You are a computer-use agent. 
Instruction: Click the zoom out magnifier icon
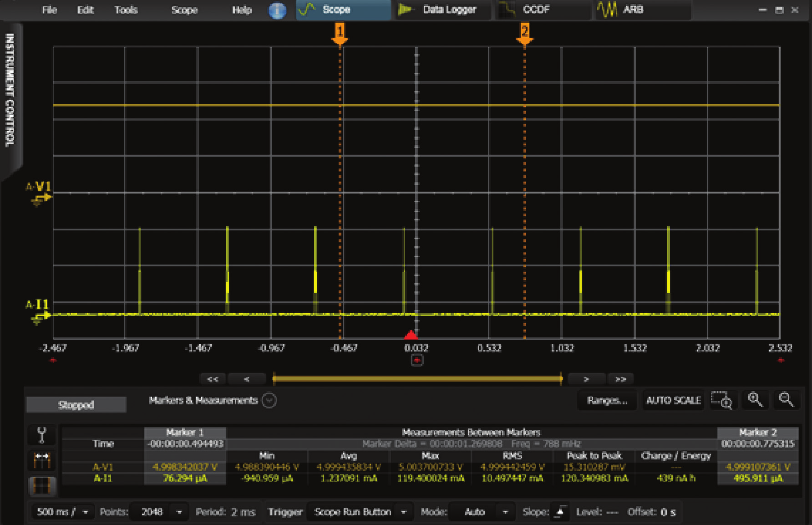click(x=786, y=400)
